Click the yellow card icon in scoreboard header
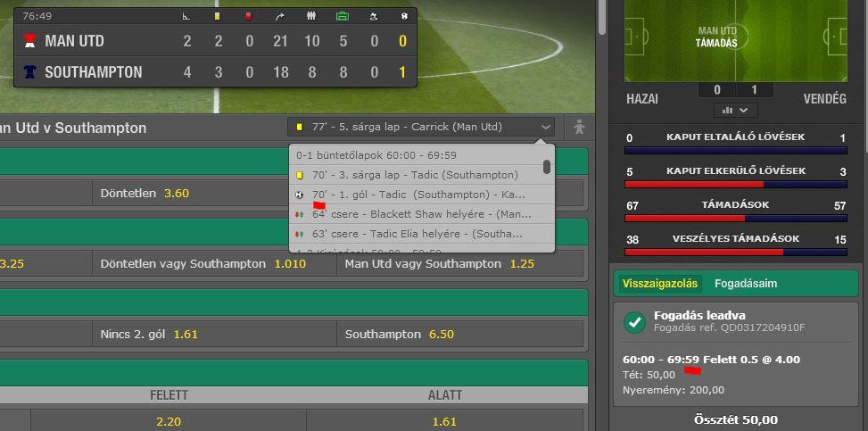 pyautogui.click(x=217, y=17)
